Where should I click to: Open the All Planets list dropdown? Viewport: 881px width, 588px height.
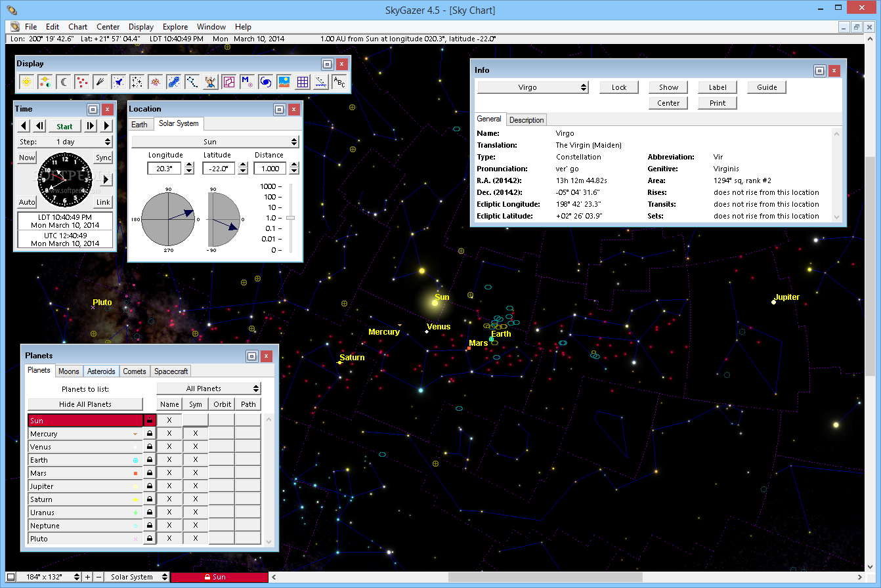tap(209, 388)
